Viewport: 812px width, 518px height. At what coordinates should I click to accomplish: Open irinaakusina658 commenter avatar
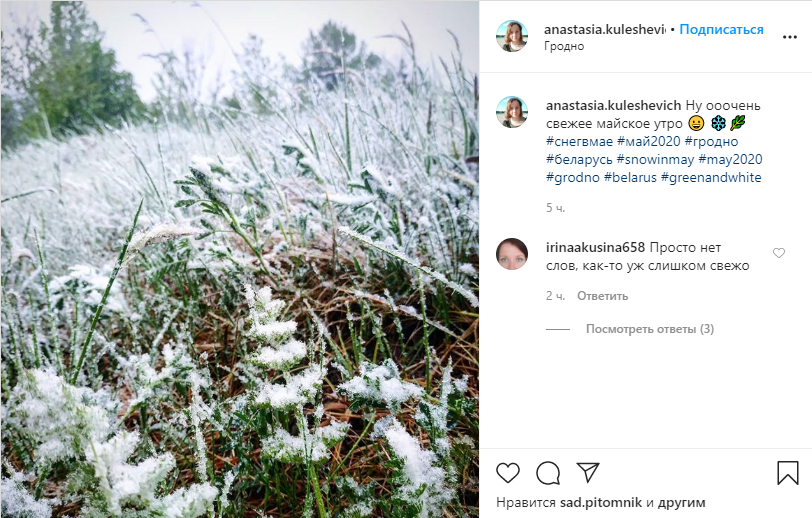pos(512,254)
